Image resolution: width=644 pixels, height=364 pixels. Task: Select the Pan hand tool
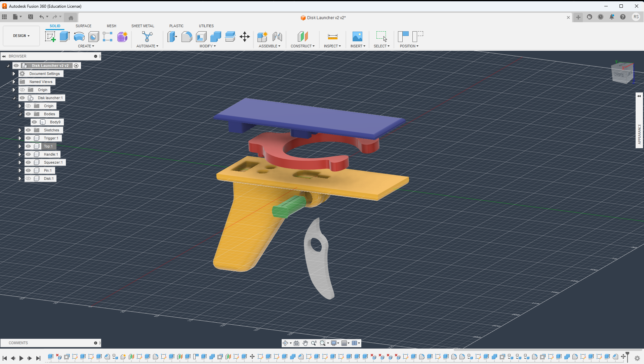tap(305, 343)
